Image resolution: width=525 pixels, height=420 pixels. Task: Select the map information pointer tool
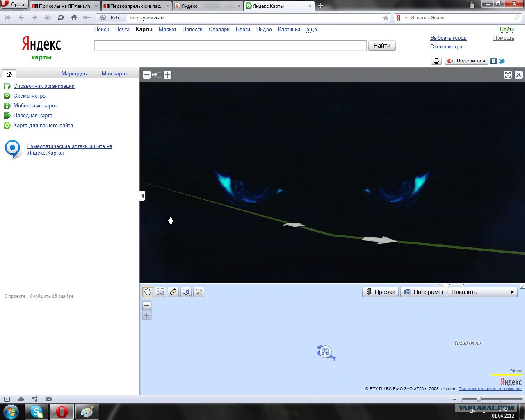(x=199, y=292)
